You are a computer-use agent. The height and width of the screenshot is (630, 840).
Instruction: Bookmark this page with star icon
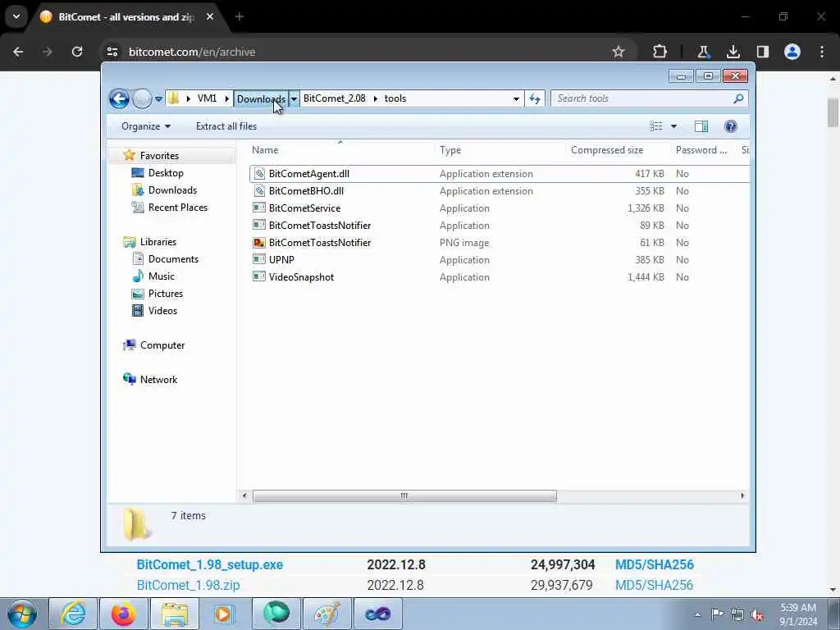click(x=619, y=52)
